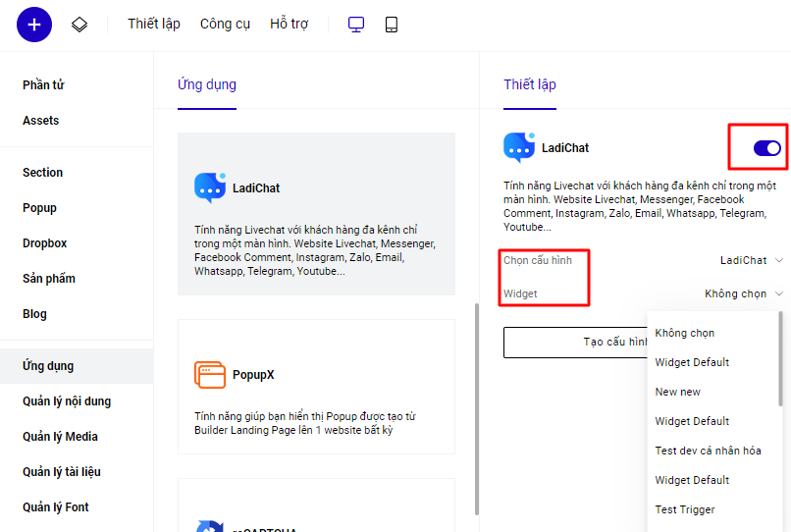
Task: Switch to desktop view icon
Action: click(356, 25)
